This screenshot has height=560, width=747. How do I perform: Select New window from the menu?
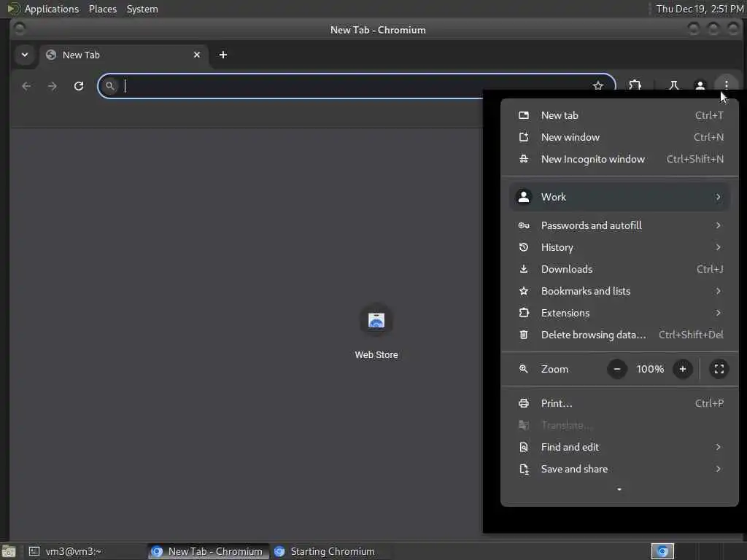pos(620,137)
